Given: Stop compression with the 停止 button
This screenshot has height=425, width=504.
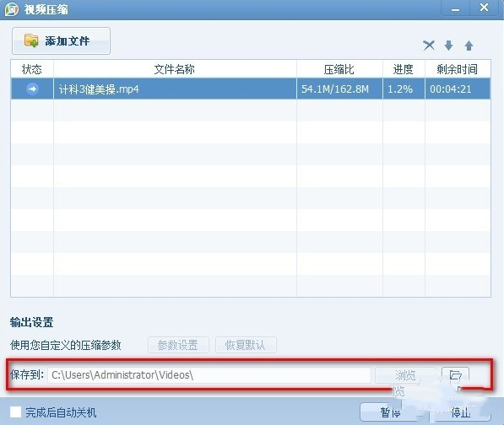Looking at the screenshot, I should (x=460, y=412).
